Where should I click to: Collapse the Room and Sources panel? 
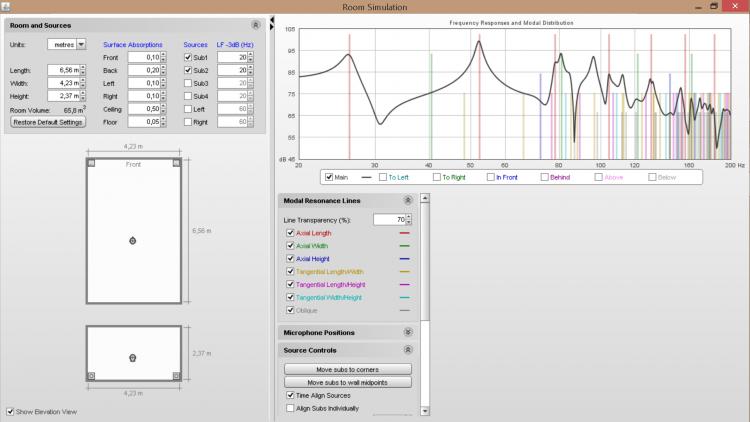click(x=255, y=24)
